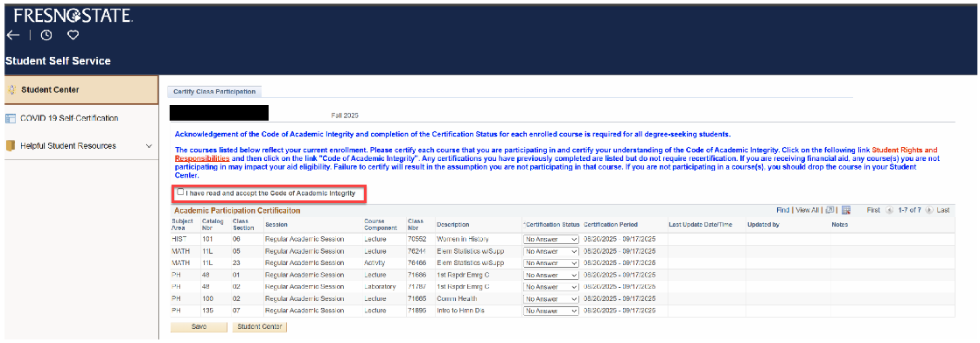Click Last Update Date/Time column header
This screenshot has width=980, height=343.
coord(700,225)
